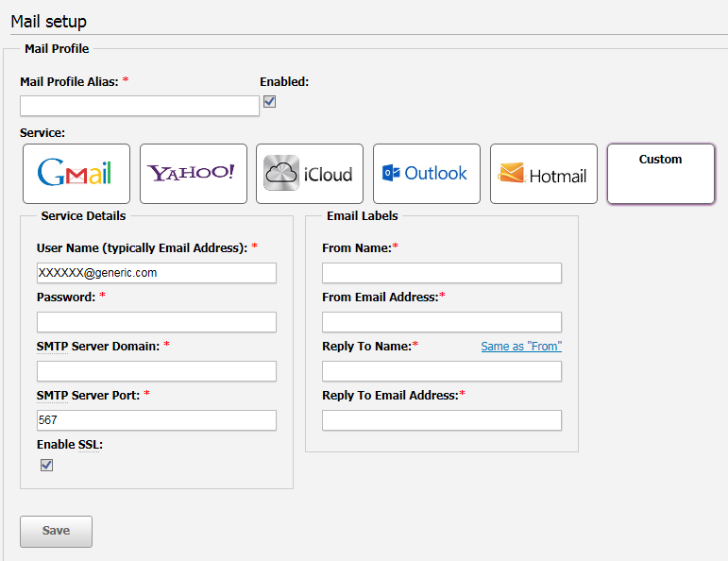The width and height of the screenshot is (728, 561).
Task: Click the SMTP Server Domain field
Action: click(157, 371)
